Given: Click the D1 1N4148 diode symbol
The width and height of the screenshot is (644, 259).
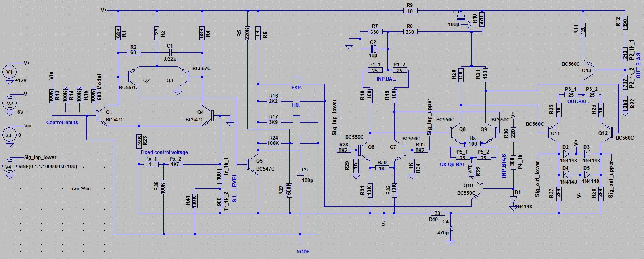Looking at the screenshot, I should (x=514, y=200).
